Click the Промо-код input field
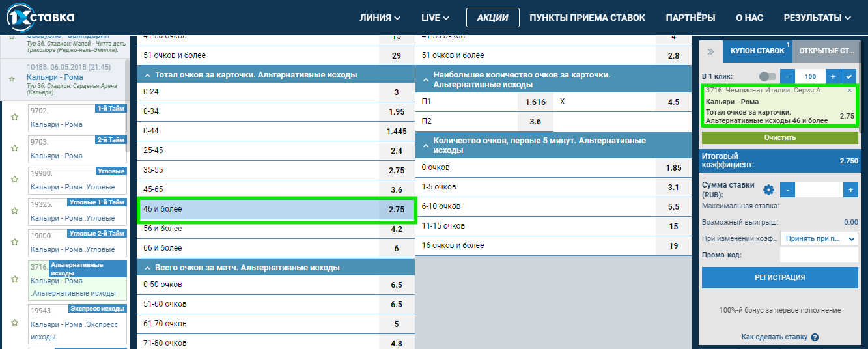The width and height of the screenshot is (868, 349). coord(819,255)
